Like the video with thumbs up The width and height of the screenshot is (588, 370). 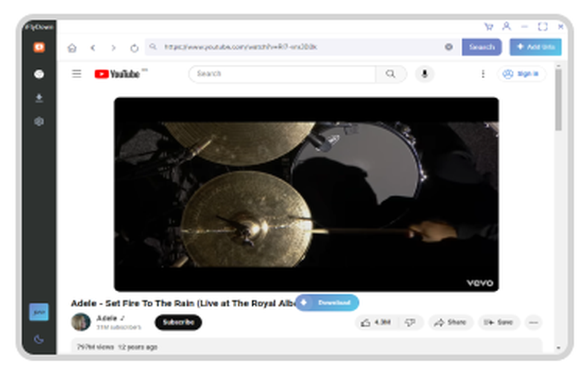[x=376, y=322]
